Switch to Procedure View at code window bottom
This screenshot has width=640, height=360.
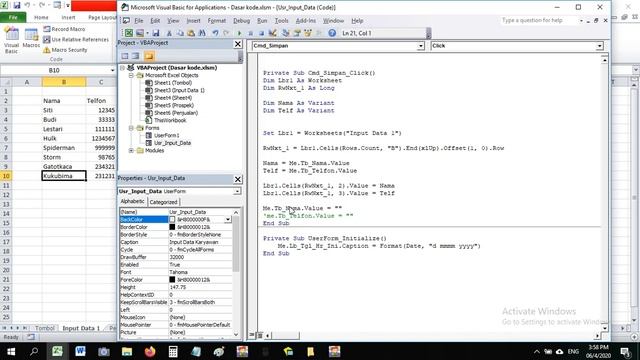pos(252,336)
